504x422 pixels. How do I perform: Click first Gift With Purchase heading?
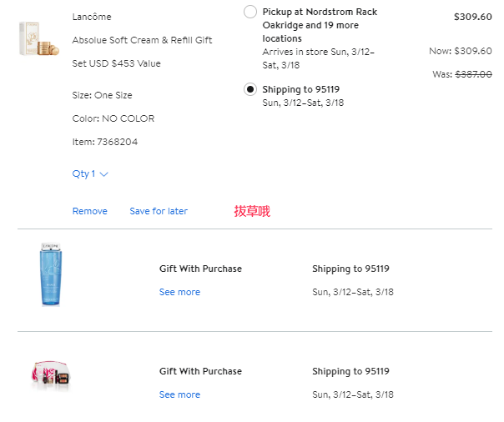[x=200, y=269]
